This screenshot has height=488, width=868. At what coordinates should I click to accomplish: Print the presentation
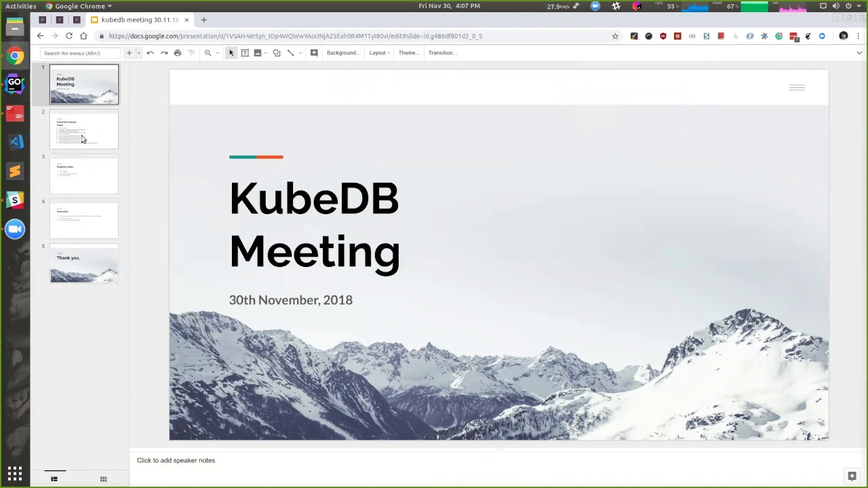[178, 53]
